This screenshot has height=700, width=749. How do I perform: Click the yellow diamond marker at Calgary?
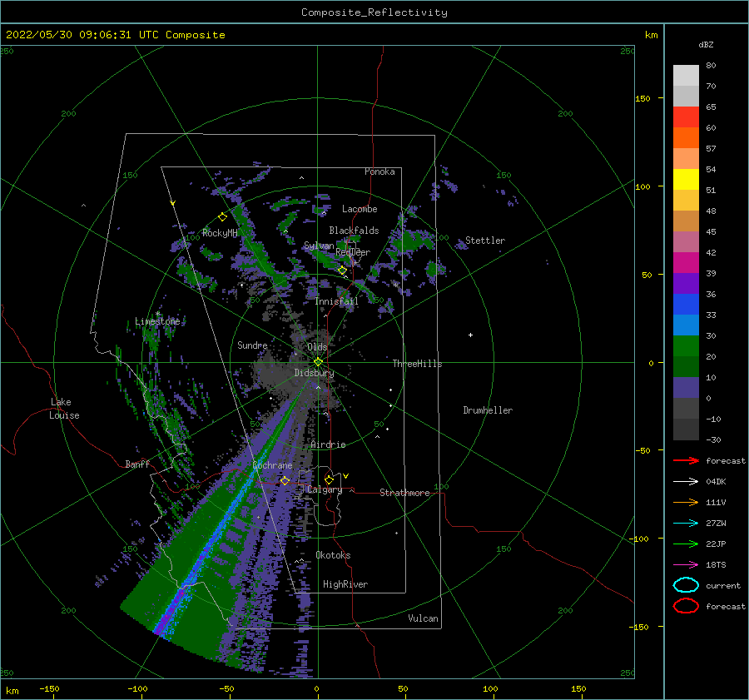click(x=329, y=479)
